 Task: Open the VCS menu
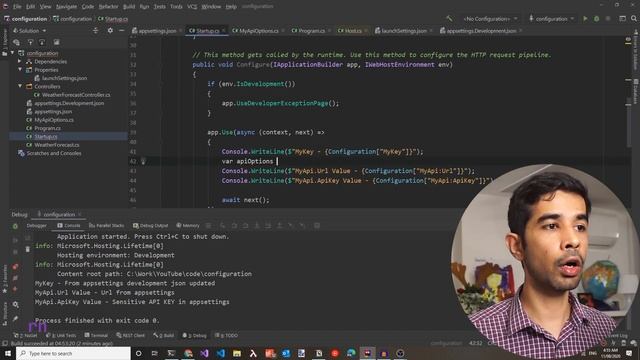(192, 7)
